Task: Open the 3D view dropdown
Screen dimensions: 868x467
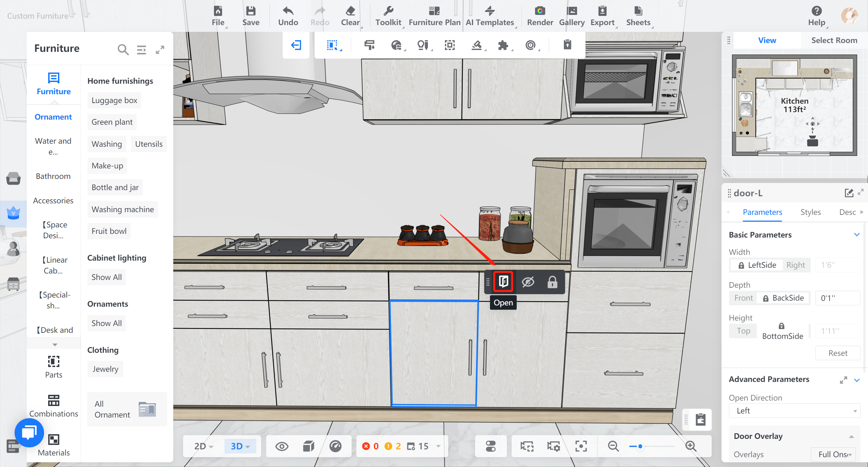Action: pos(240,446)
